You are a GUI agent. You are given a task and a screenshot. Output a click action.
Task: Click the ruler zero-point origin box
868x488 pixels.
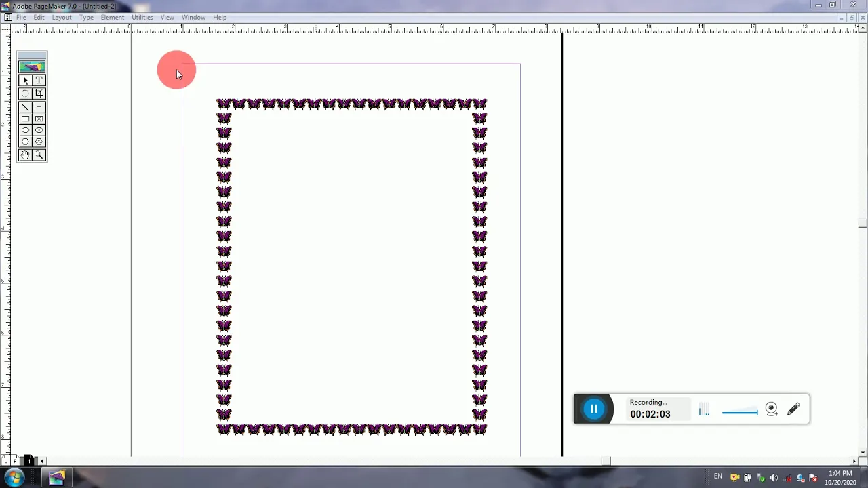[5, 28]
